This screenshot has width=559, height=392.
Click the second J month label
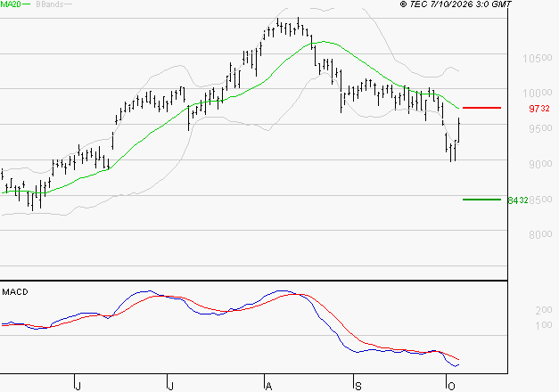(x=171, y=387)
